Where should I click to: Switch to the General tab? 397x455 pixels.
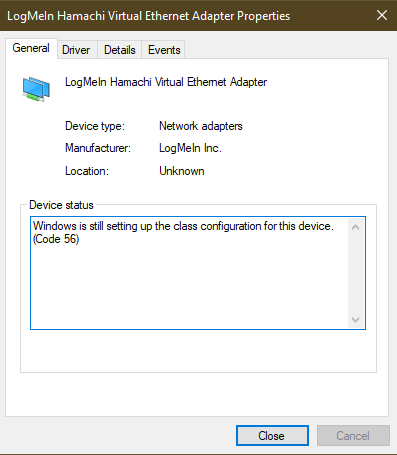[x=31, y=48]
